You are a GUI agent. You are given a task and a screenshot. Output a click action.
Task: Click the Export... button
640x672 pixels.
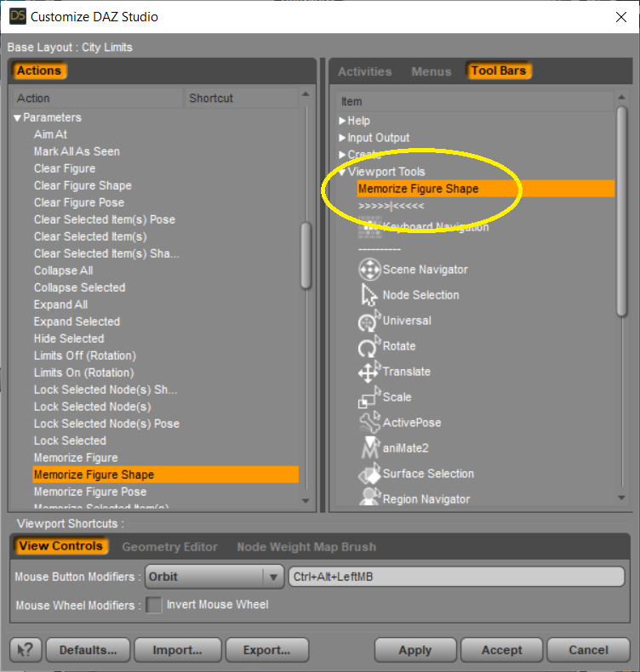(x=267, y=650)
